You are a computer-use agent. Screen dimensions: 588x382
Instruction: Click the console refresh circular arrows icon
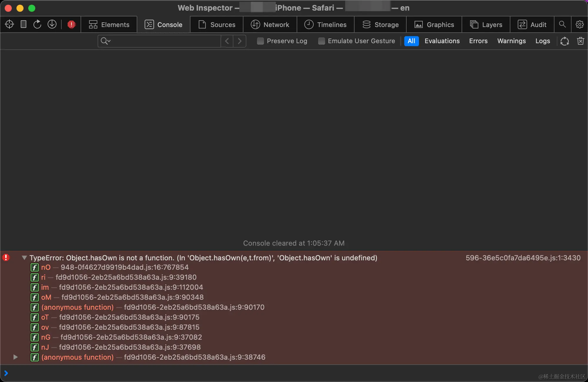[x=565, y=41]
